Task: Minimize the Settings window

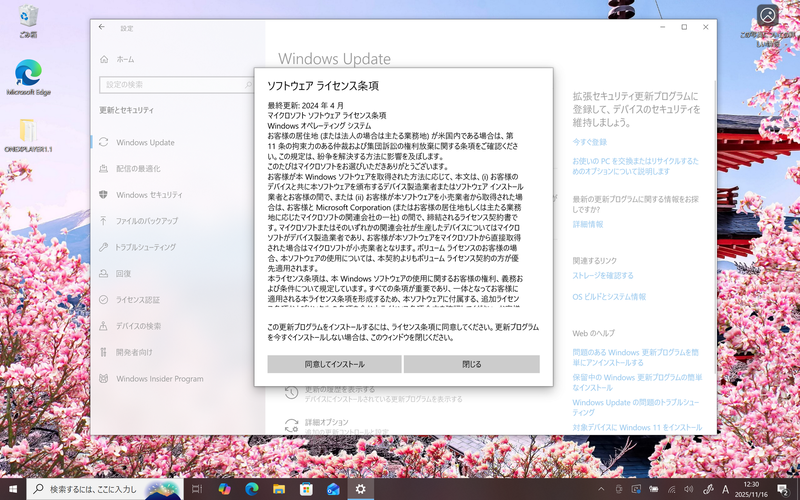Action: coord(662,27)
